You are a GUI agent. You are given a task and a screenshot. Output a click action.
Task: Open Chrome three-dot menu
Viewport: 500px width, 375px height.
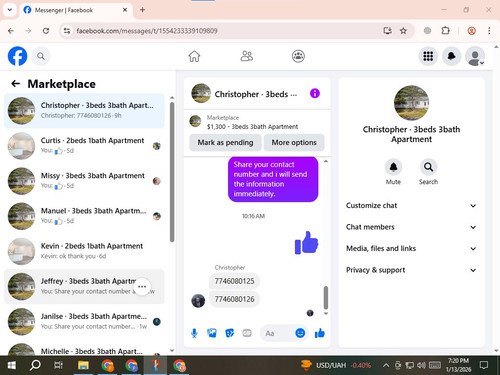(x=489, y=31)
